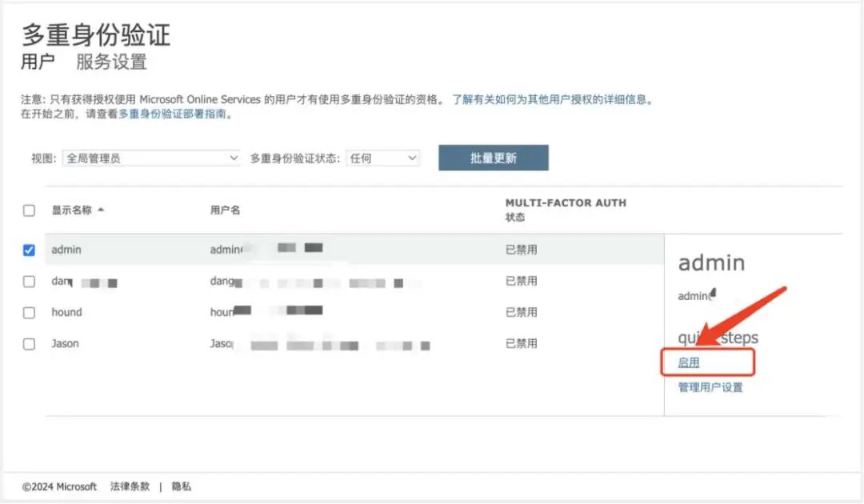Select the hound display name cell
The width and height of the screenshot is (864, 504).
pos(66,312)
